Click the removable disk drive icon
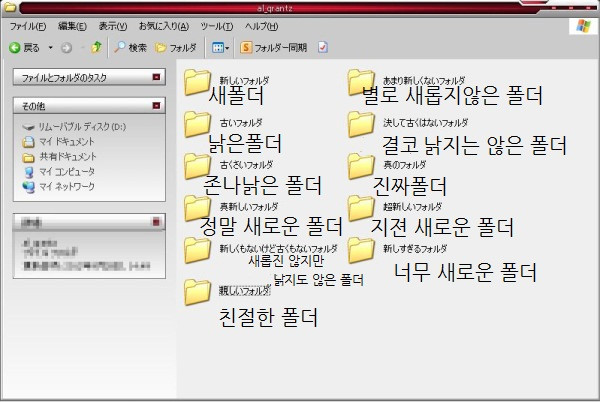This screenshot has width=600, height=402. tap(29, 127)
